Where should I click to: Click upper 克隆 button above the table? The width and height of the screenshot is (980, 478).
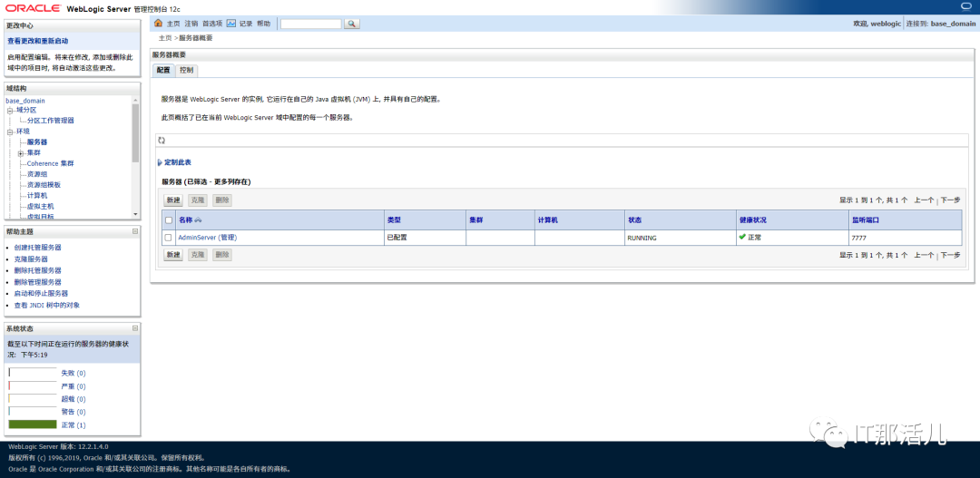(x=198, y=200)
